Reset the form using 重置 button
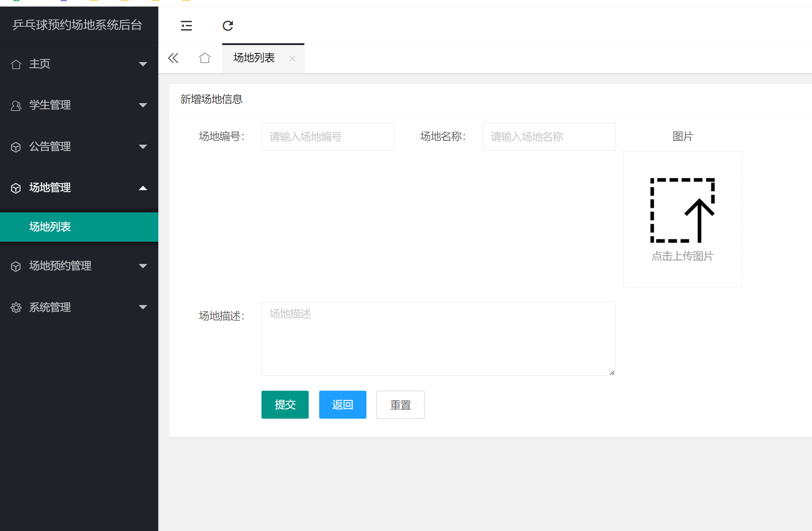The image size is (812, 531). point(400,405)
